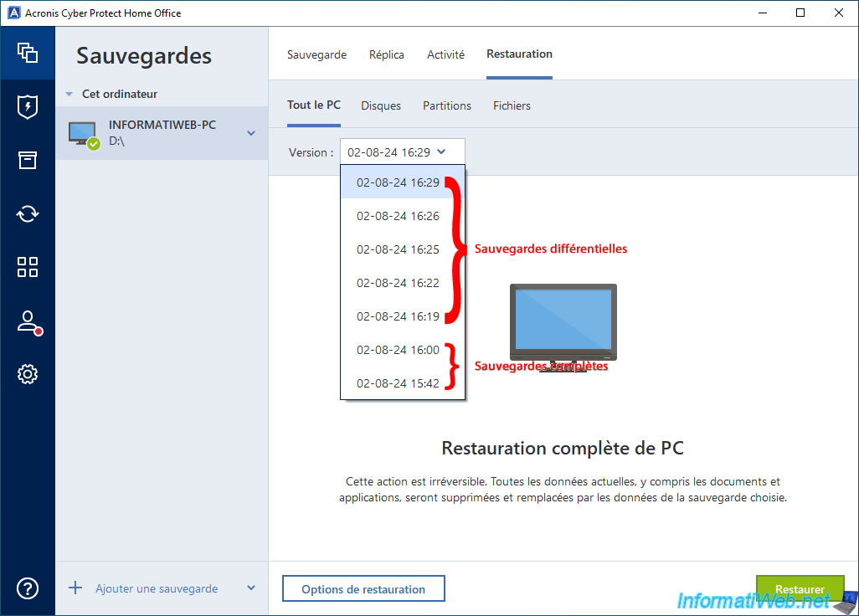Select the Tout le PC sub-tab
Image resolution: width=859 pixels, height=616 pixels.
coord(314,105)
